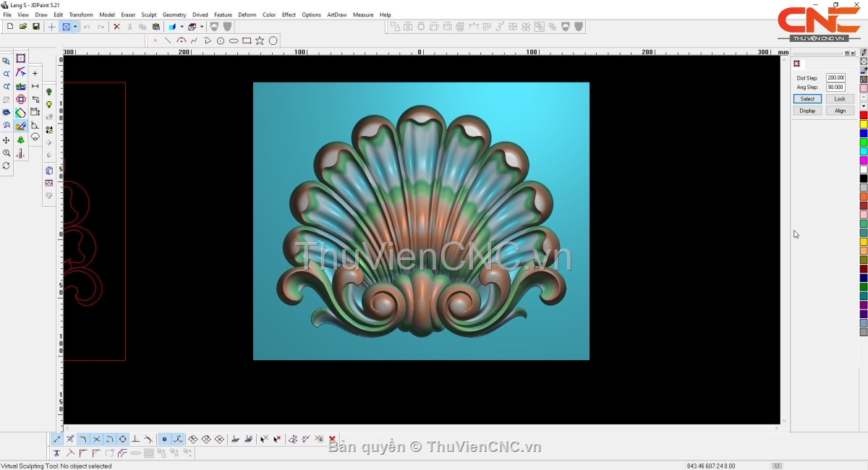This screenshot has width=868, height=470.
Task: Click the Align button
Action: tap(839, 111)
